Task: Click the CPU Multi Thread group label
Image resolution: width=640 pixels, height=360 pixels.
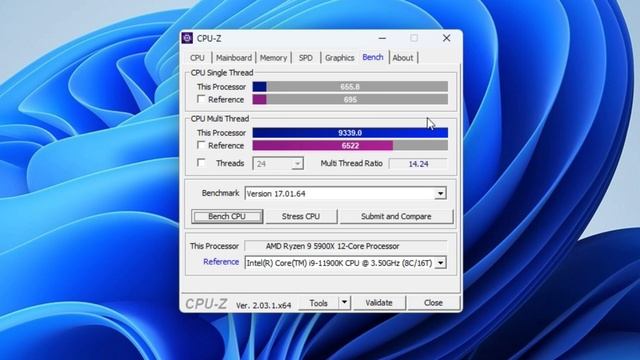Action: 220,119
